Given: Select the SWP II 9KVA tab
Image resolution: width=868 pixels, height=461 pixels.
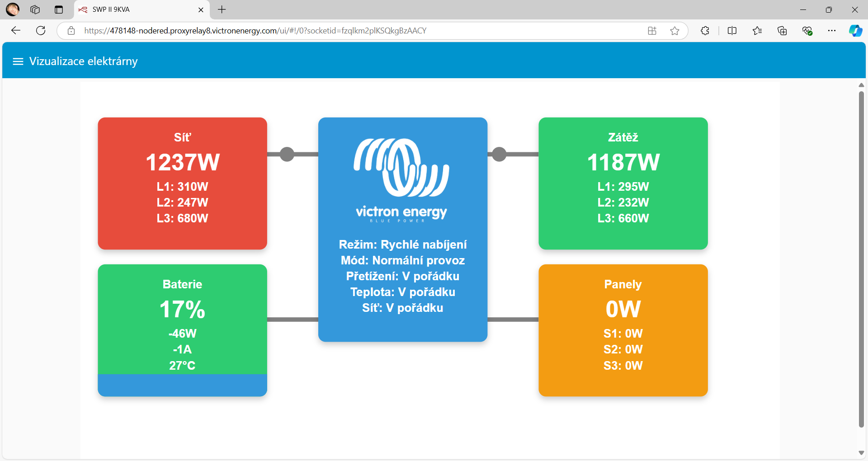Looking at the screenshot, I should pyautogui.click(x=142, y=9).
